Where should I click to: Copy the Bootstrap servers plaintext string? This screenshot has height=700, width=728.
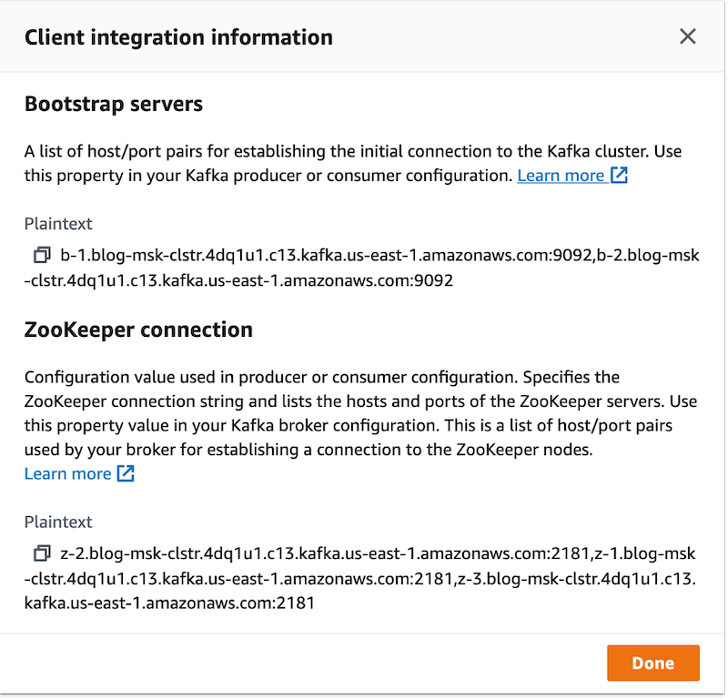coord(42,255)
